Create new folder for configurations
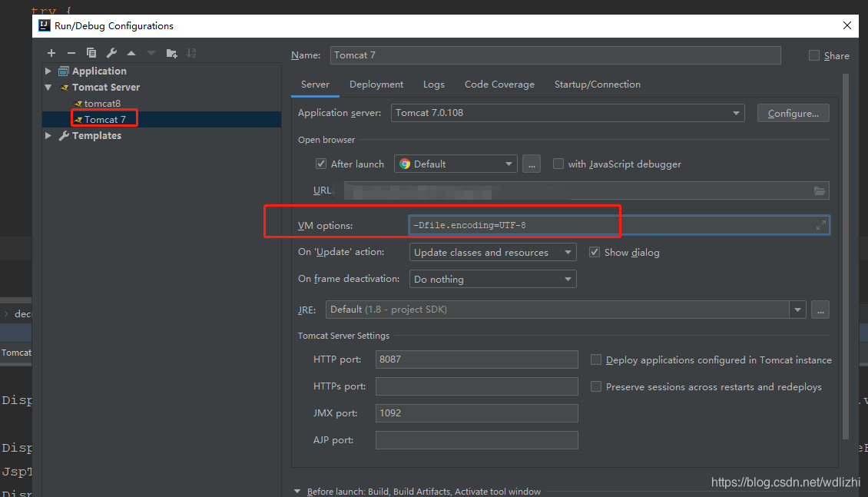 (171, 53)
